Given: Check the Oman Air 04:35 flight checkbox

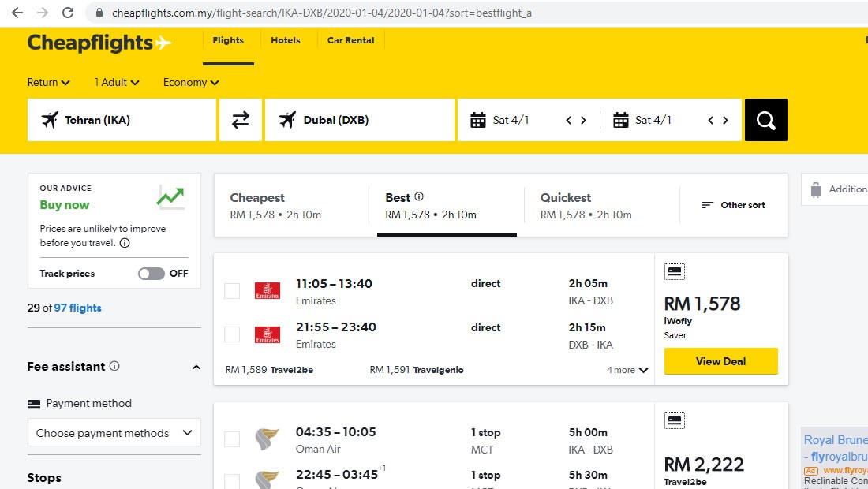Looking at the screenshot, I should click(x=231, y=439).
